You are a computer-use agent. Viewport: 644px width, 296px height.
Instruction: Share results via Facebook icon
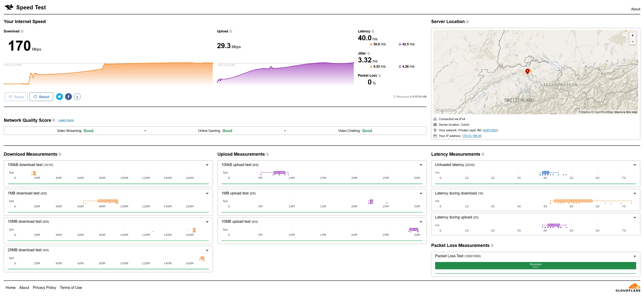[x=68, y=97]
